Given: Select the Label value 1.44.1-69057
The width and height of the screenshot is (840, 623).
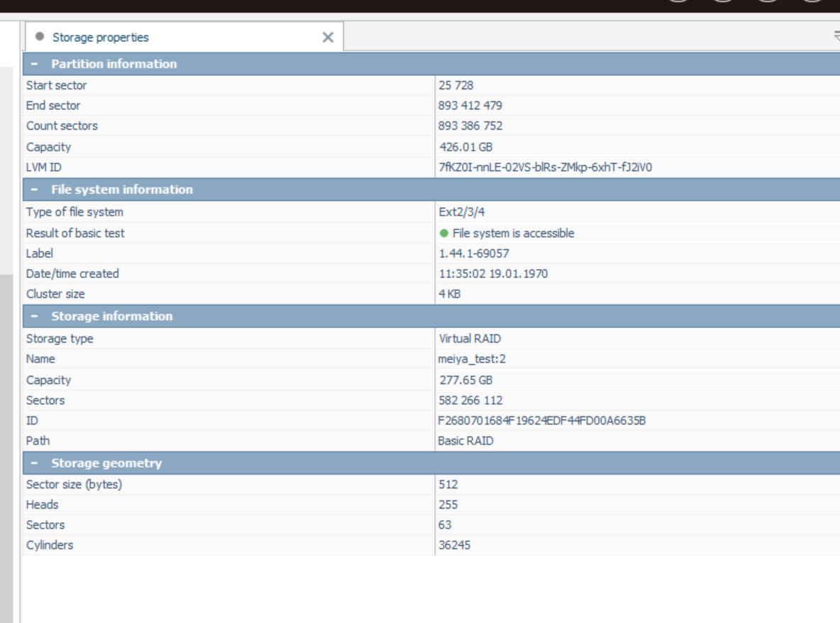Looking at the screenshot, I should pyautogui.click(x=474, y=253).
